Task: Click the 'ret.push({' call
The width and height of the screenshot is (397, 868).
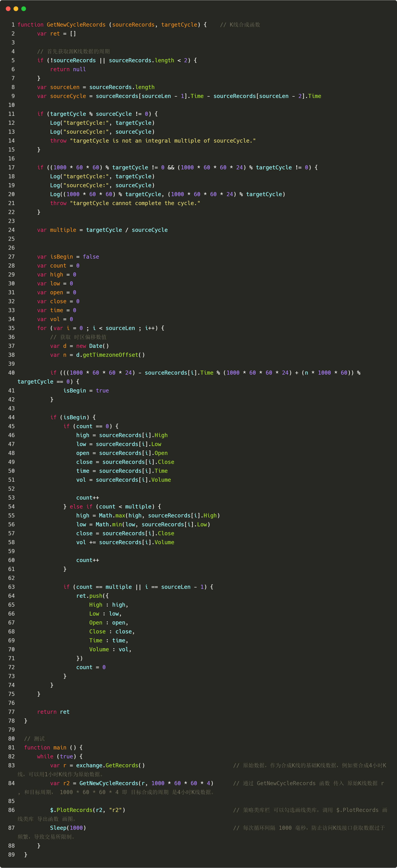Action: (92, 596)
